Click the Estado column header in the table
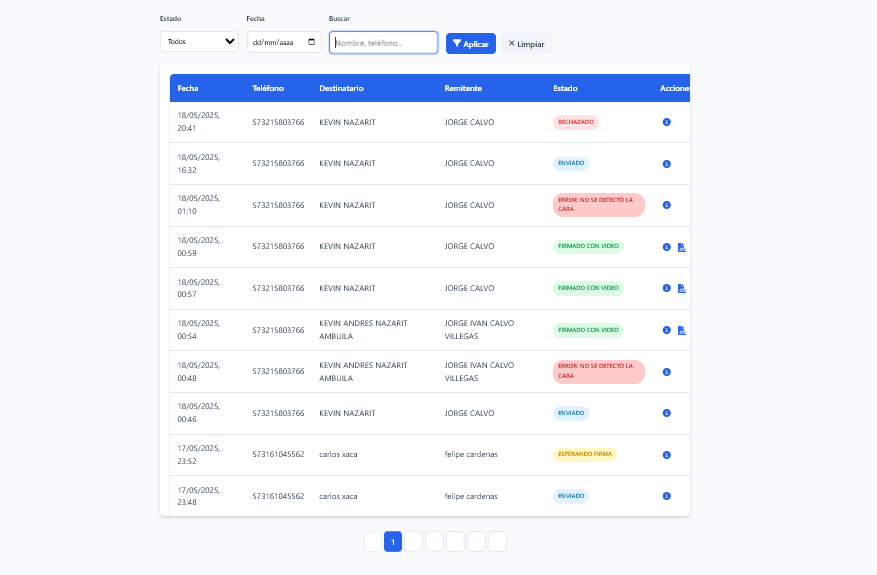Image resolution: width=877 pixels, height=575 pixels. pyautogui.click(x=565, y=89)
